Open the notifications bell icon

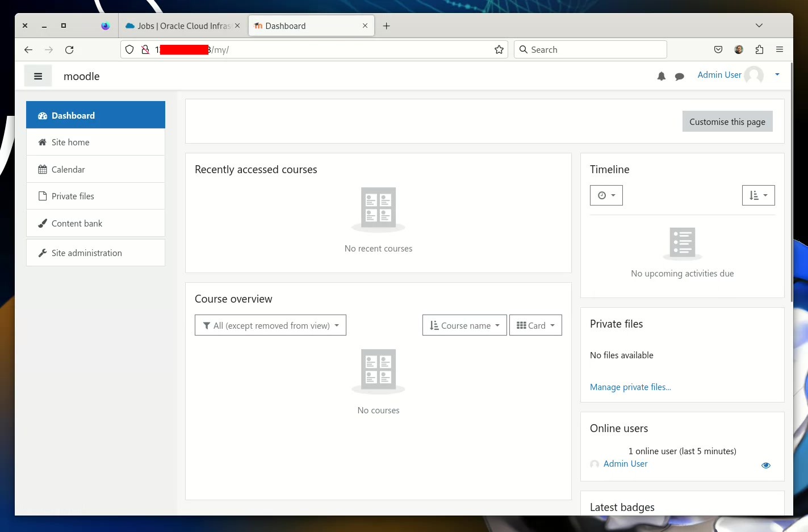click(x=661, y=76)
